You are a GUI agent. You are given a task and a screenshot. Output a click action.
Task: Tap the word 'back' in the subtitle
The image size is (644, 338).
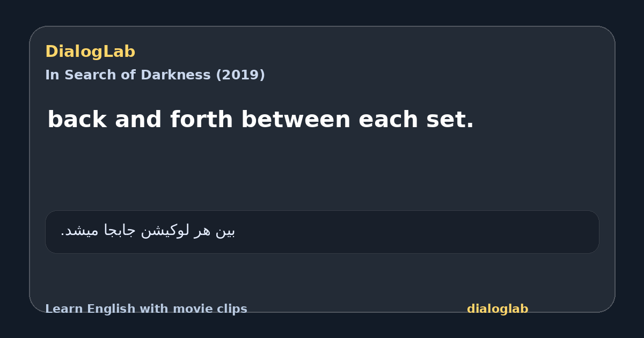click(x=78, y=120)
